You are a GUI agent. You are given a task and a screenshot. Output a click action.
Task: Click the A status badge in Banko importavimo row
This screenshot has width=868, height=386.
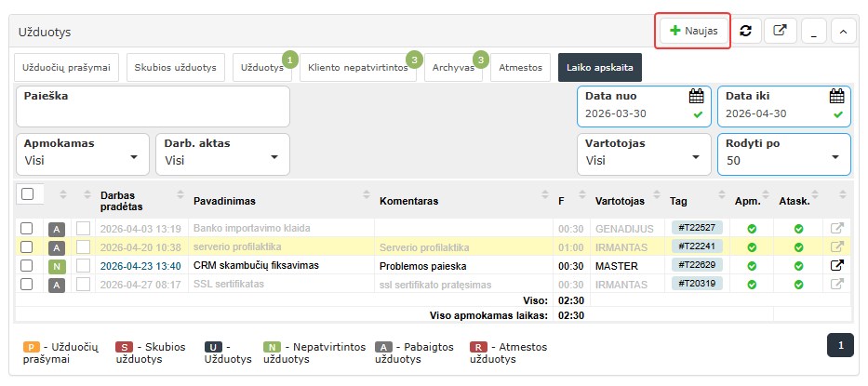(57, 229)
